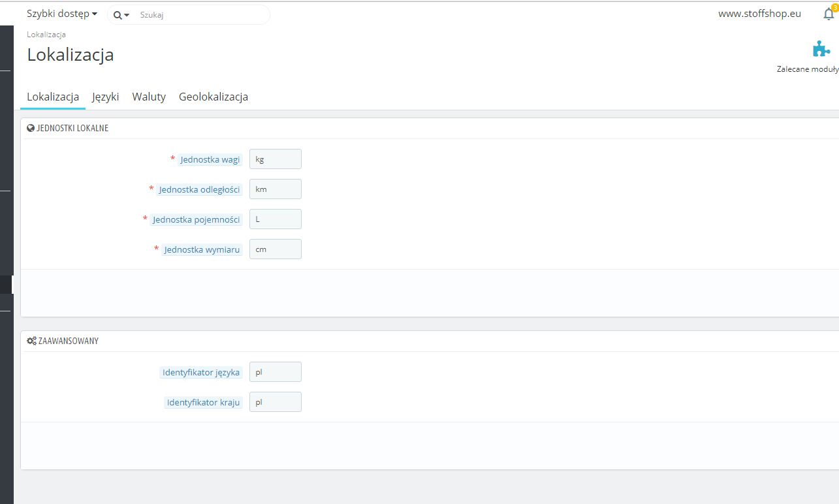839x504 pixels.
Task: Click the Identyfikator języka input field
Action: (276, 372)
